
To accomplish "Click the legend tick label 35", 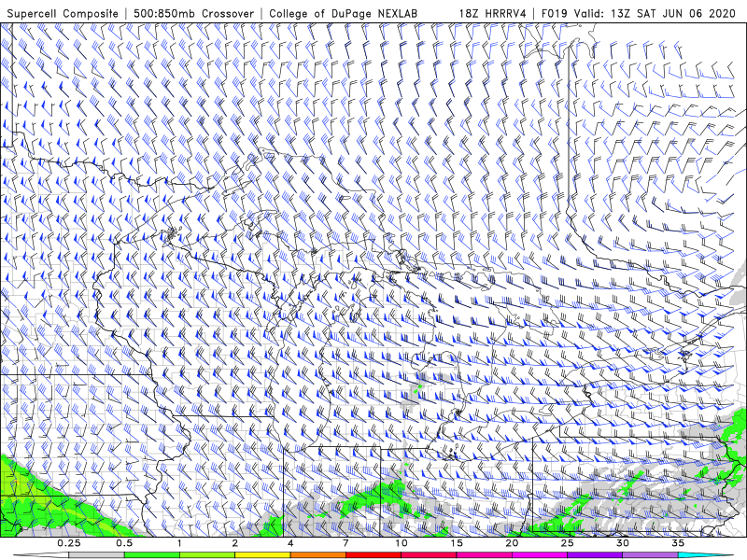I will pos(679,543).
